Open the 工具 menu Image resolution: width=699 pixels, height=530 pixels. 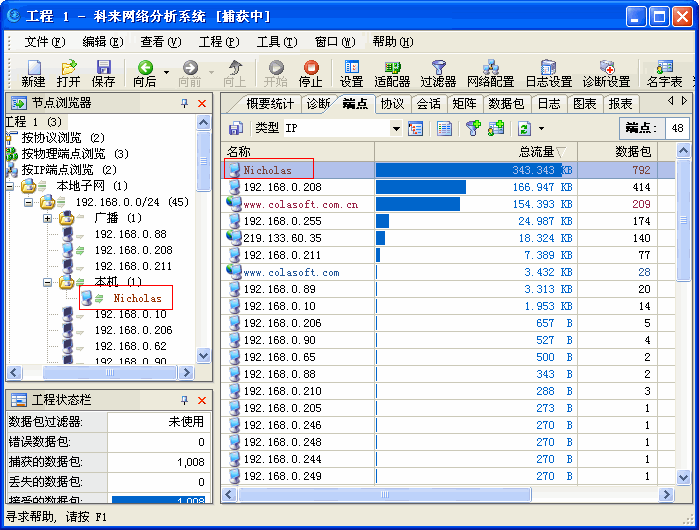277,42
